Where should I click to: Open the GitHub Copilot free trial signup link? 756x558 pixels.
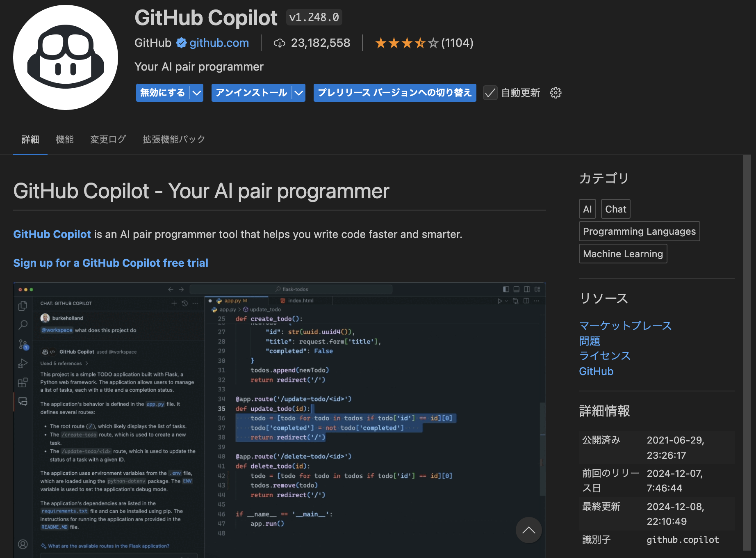click(x=110, y=263)
